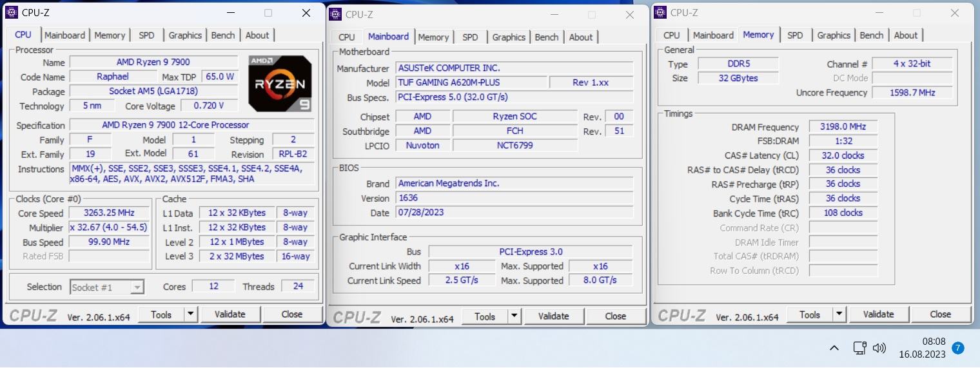Open the SPD tab in the CPU window
The width and height of the screenshot is (980, 368).
click(146, 35)
